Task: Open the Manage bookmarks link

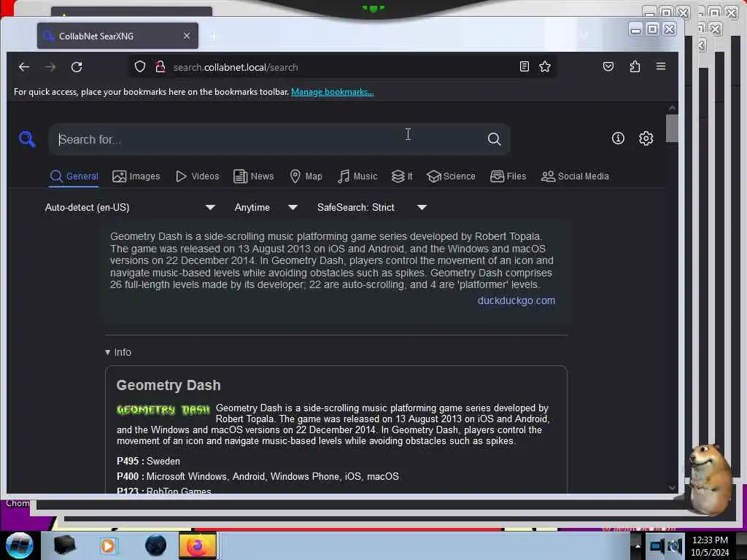Action: coord(332,92)
